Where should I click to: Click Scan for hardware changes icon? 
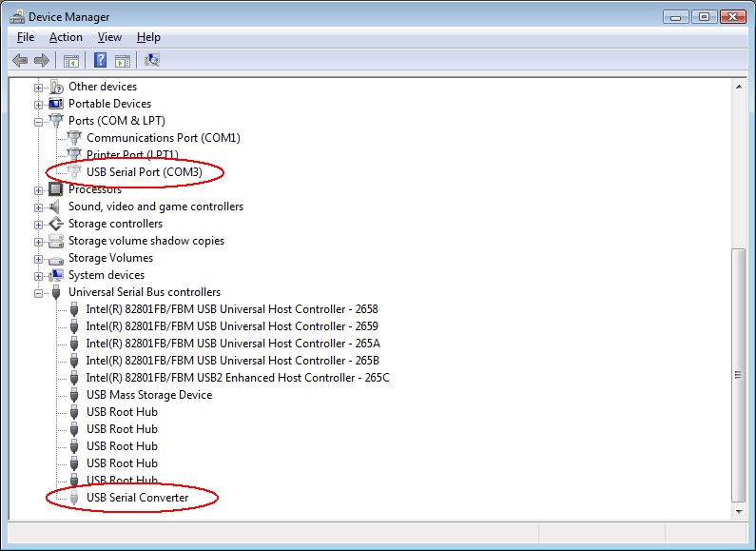(x=151, y=60)
